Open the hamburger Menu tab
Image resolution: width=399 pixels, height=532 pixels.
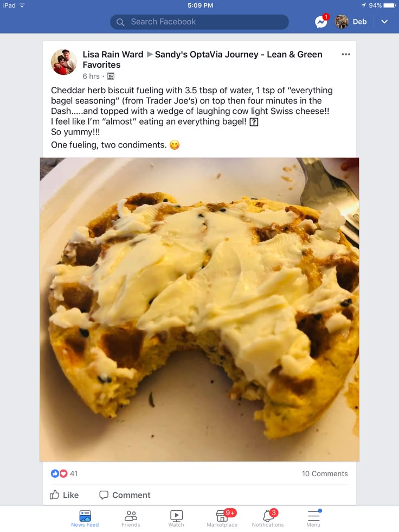click(313, 518)
